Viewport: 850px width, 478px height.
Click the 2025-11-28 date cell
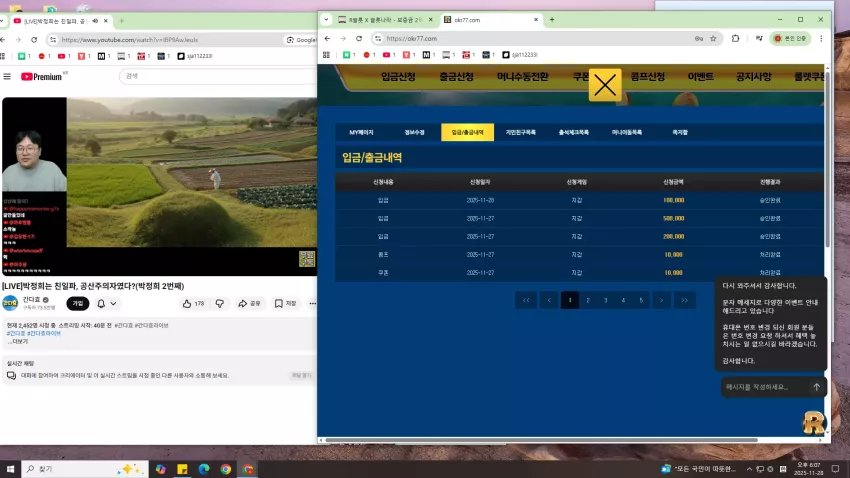pos(480,200)
